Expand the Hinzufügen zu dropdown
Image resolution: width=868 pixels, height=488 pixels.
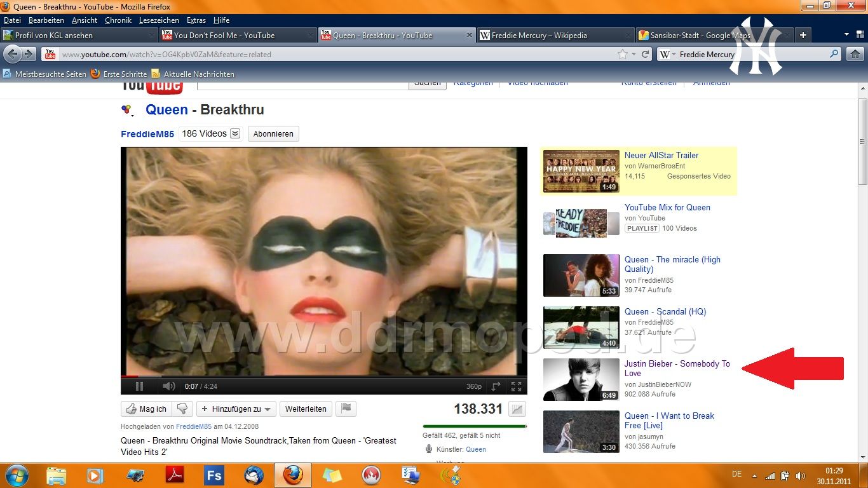pos(236,409)
